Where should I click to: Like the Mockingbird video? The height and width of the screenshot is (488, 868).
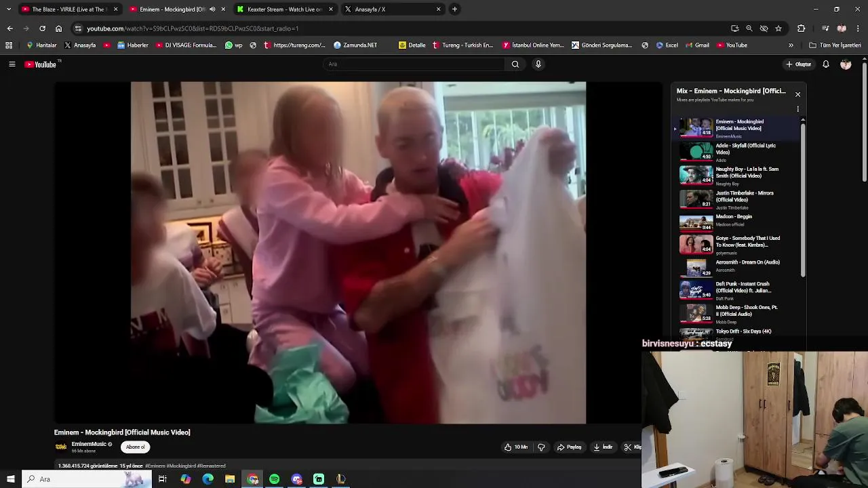516,447
